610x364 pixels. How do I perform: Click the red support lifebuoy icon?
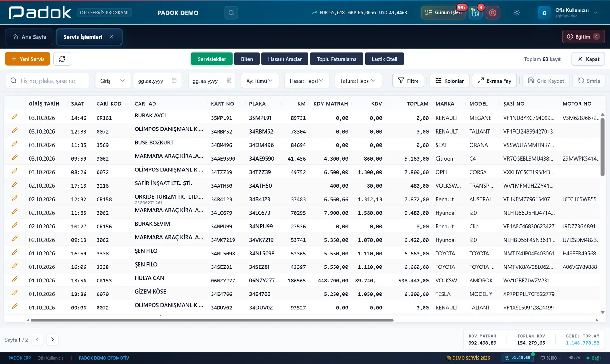pyautogui.click(x=492, y=13)
